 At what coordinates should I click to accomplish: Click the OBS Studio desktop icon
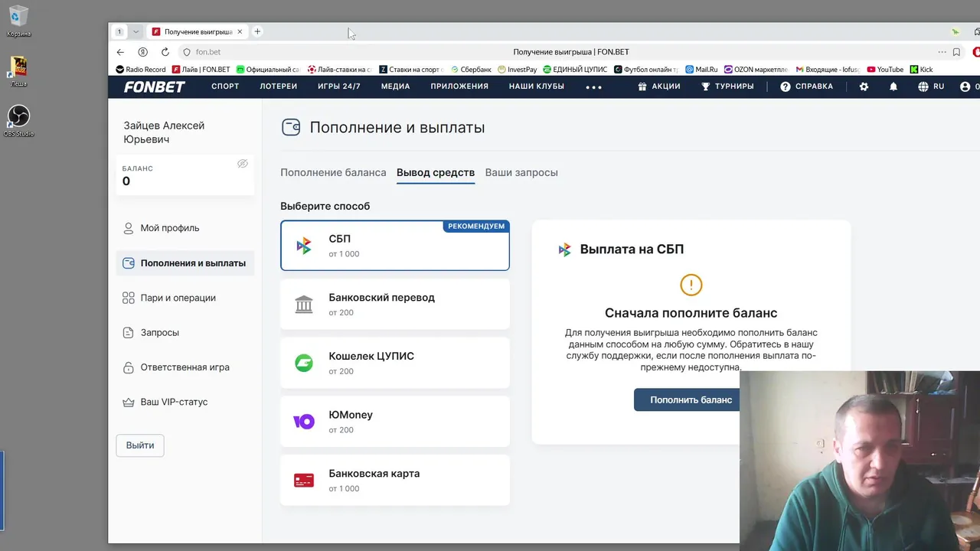18,121
